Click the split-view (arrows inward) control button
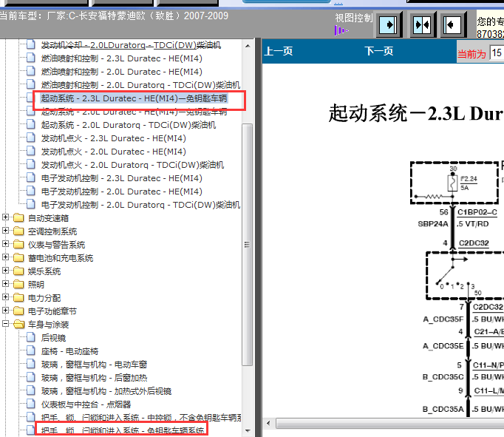 421,25
